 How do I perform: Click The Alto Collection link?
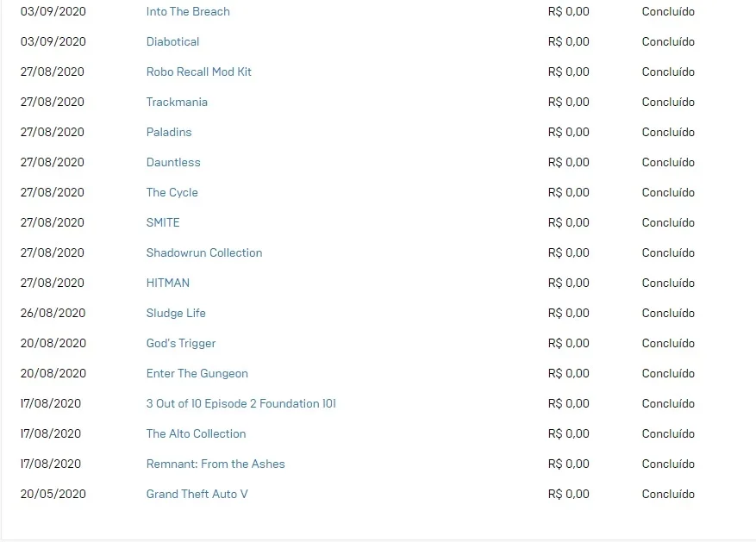click(x=196, y=433)
